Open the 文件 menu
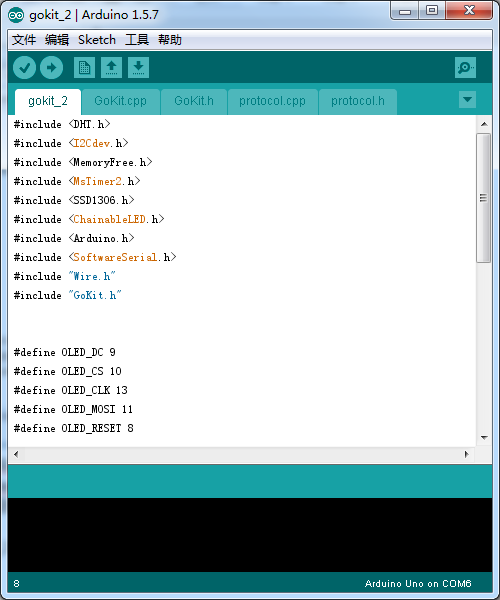Image resolution: width=500 pixels, height=600 pixels. pyautogui.click(x=24, y=40)
